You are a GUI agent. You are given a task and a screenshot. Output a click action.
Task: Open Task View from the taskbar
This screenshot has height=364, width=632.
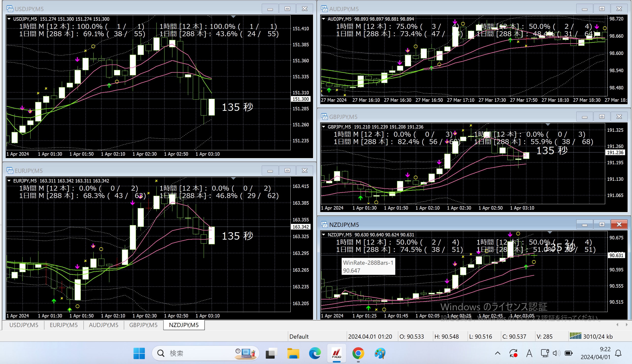(x=271, y=353)
